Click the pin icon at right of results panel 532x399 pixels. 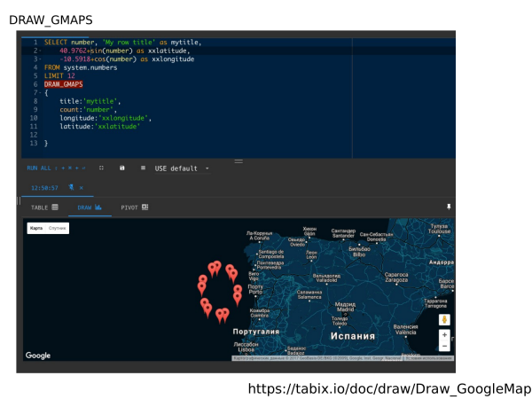point(449,207)
